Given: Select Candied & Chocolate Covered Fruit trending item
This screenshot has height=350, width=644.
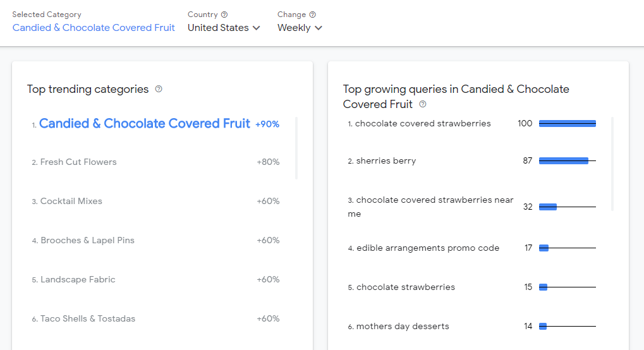Looking at the screenshot, I should [x=155, y=123].
